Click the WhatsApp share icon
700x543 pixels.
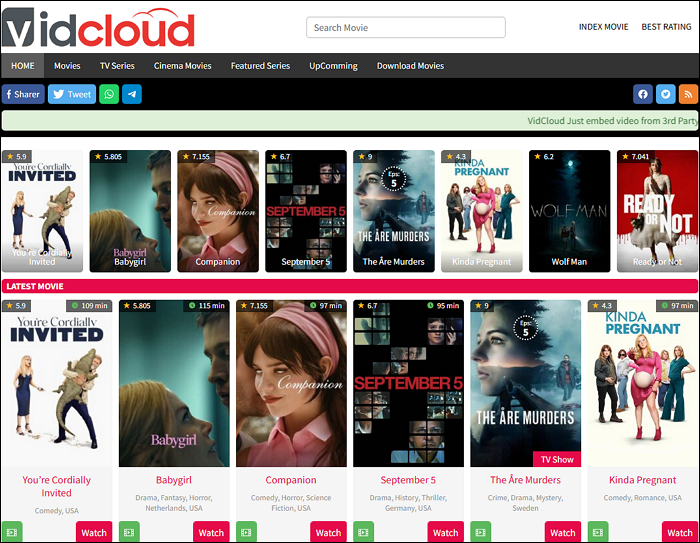109,94
